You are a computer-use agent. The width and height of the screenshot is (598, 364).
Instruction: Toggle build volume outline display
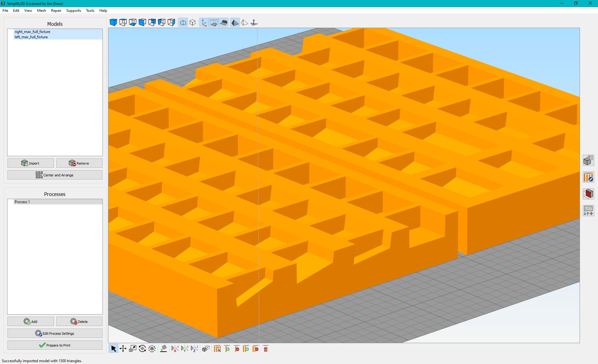[x=214, y=22]
